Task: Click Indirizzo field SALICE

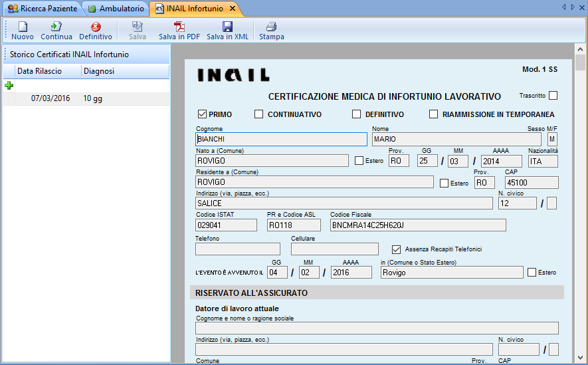Action: pos(344,203)
